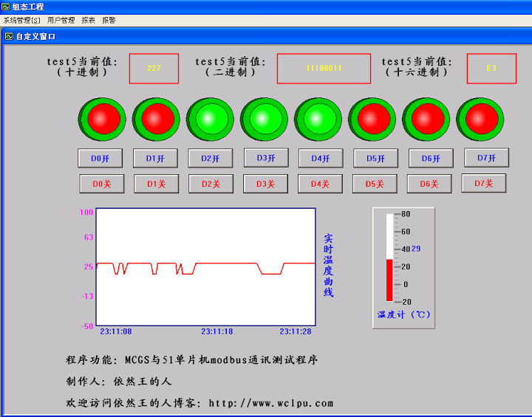Click the green indicator lamp above D2开
This screenshot has width=532, height=417.
point(210,120)
